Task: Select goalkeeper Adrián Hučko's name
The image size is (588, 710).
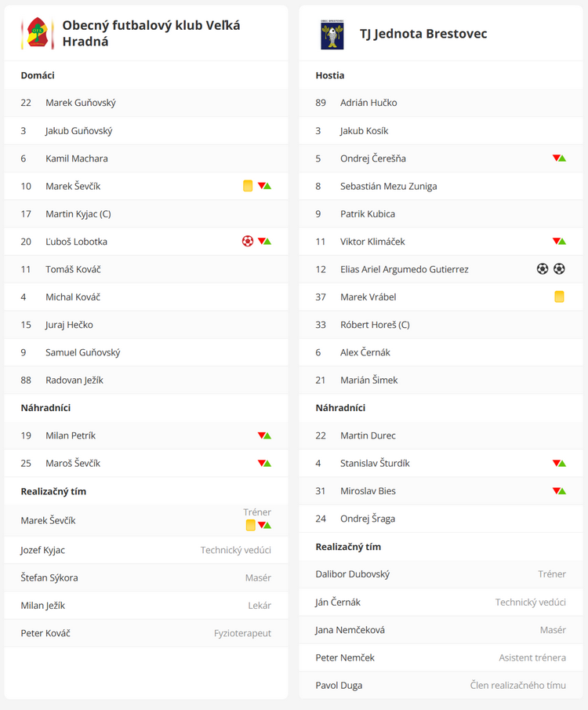Action: 368,103
